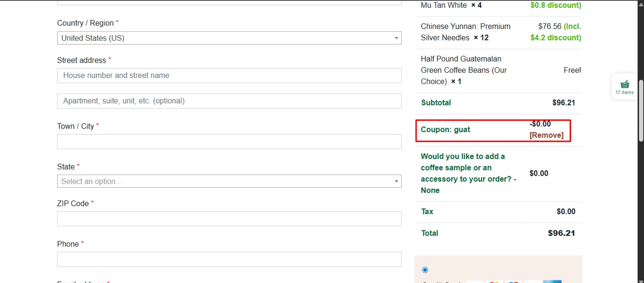The height and width of the screenshot is (283, 644).
Task: Open the basket with 17 items
Action: coord(624,86)
